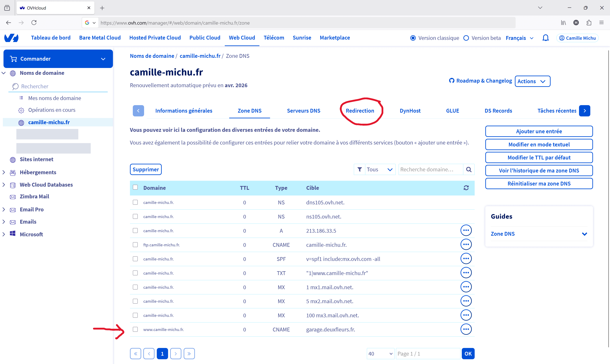
Task: Click the Ajouter une entrée button
Action: (x=539, y=131)
